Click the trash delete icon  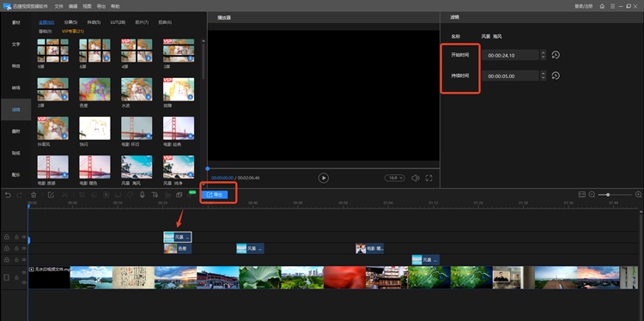[34, 195]
